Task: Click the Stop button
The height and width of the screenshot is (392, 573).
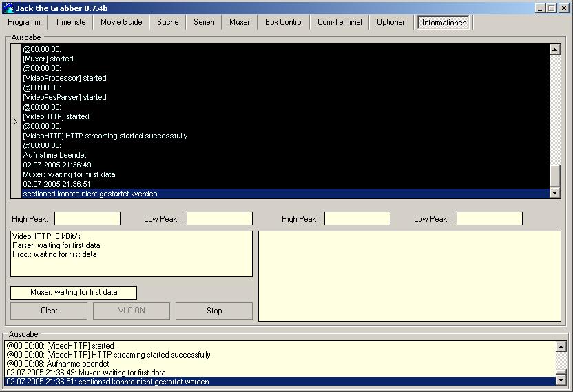Action: coord(214,311)
